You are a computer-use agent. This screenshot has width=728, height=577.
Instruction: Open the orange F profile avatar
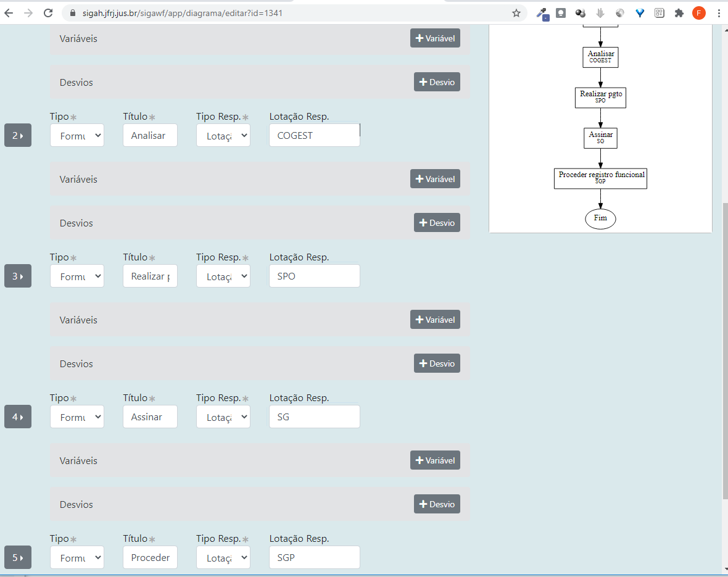pyautogui.click(x=699, y=13)
